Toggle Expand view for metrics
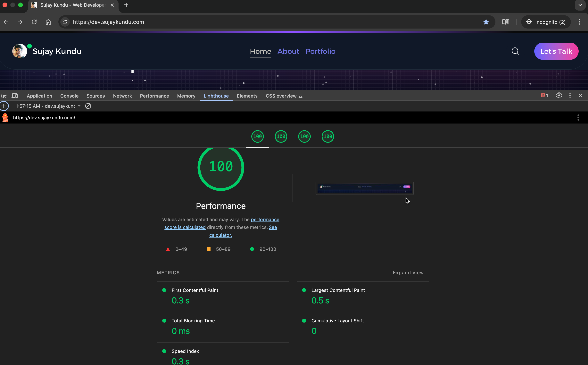The height and width of the screenshot is (365, 588). point(408,273)
